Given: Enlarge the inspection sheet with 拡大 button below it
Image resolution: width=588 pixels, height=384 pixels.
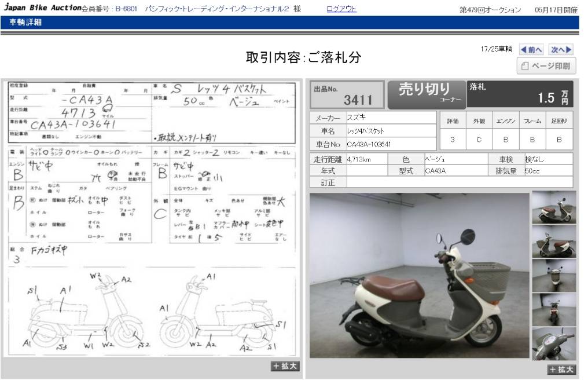Looking at the screenshot, I should pos(285,366).
